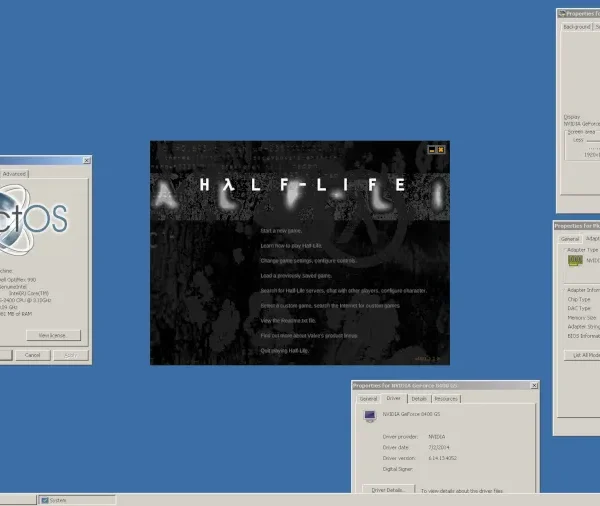Open Valve's product lineup link
The image size is (600, 506).
309,336
